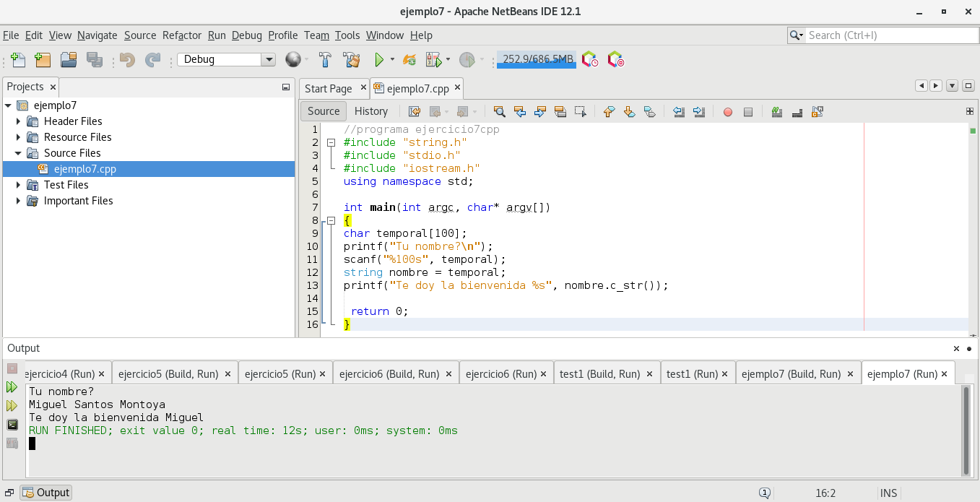This screenshot has height=502, width=980.
Task: Switch to the Start Page tab
Action: point(328,89)
